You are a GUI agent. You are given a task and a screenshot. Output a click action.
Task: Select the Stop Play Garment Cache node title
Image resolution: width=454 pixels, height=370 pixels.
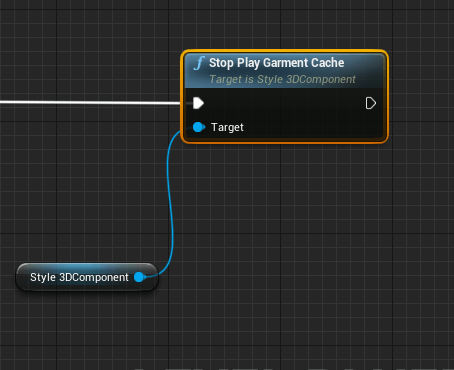[x=276, y=63]
